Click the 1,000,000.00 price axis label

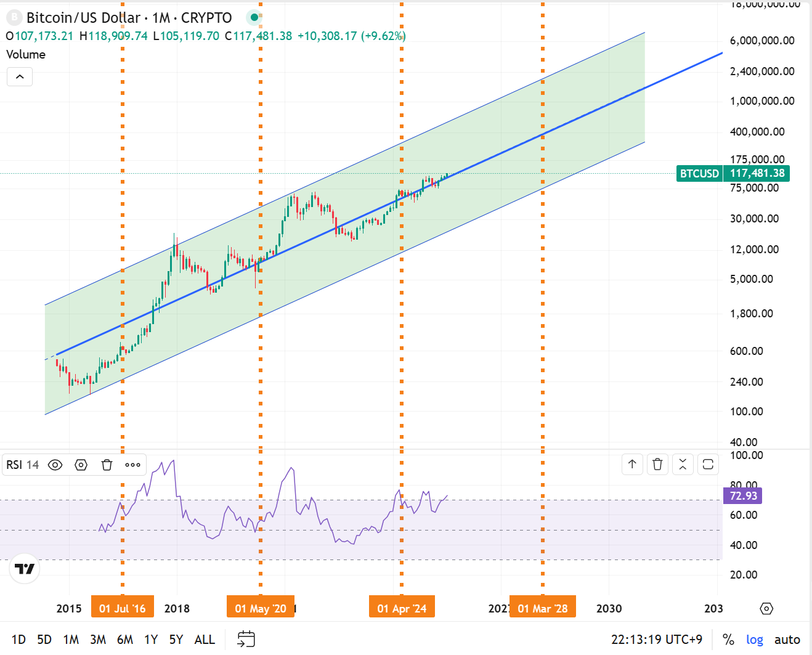point(762,101)
